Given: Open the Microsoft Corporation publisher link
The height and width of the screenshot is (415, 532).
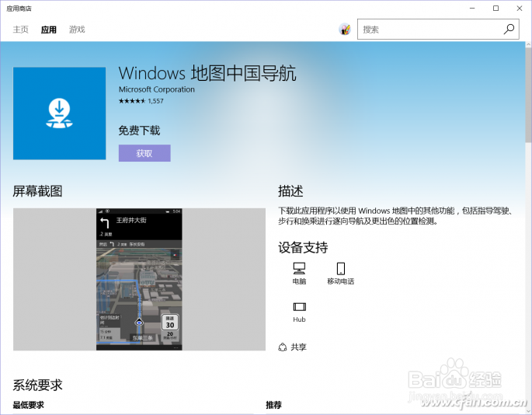Looking at the screenshot, I should pyautogui.click(x=157, y=89).
